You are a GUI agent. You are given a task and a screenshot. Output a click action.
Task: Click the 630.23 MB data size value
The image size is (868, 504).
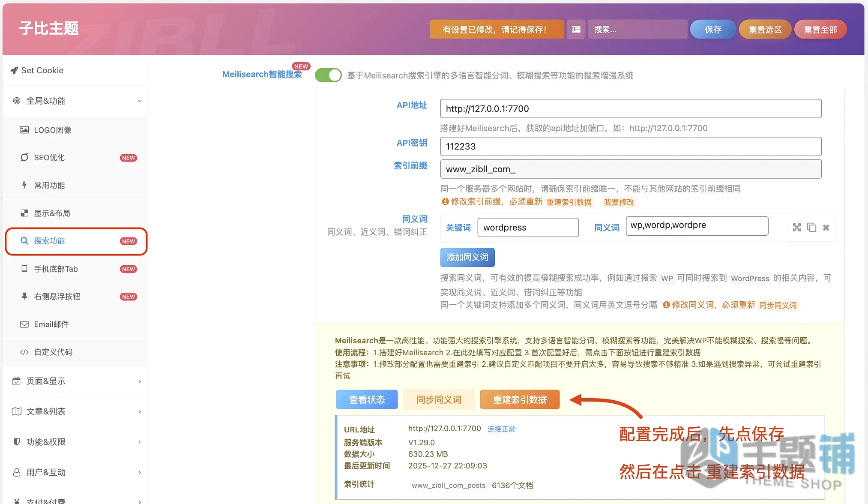point(428,454)
